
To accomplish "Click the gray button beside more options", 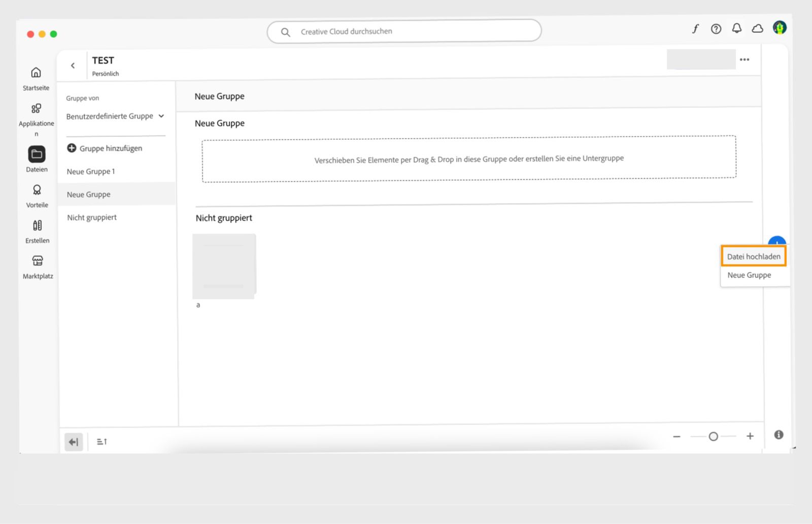I will click(x=701, y=59).
